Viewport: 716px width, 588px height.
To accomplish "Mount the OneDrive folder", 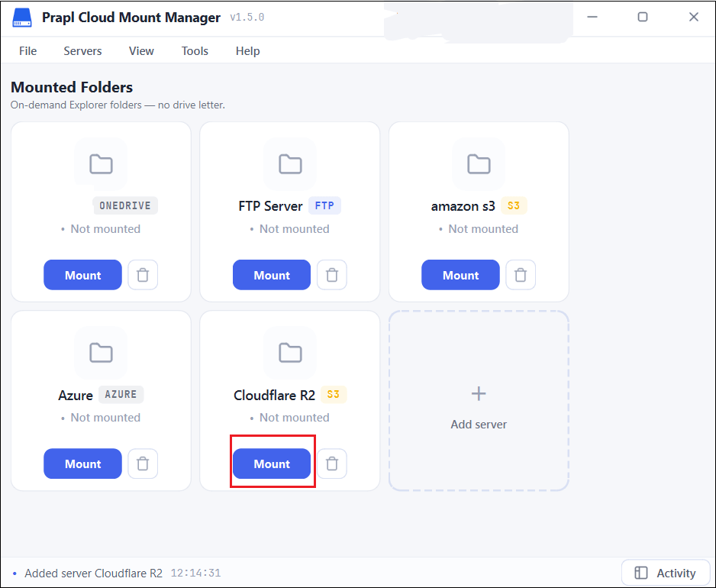I will 82,275.
